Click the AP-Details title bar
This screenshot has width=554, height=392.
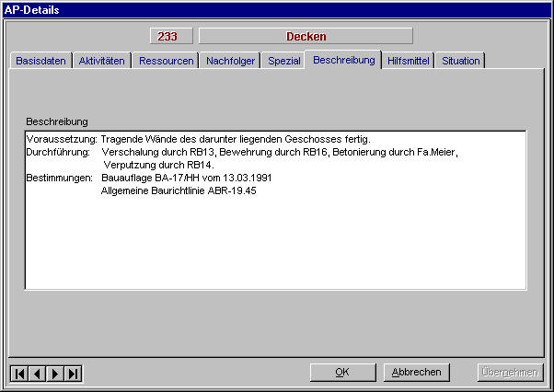pos(276,8)
